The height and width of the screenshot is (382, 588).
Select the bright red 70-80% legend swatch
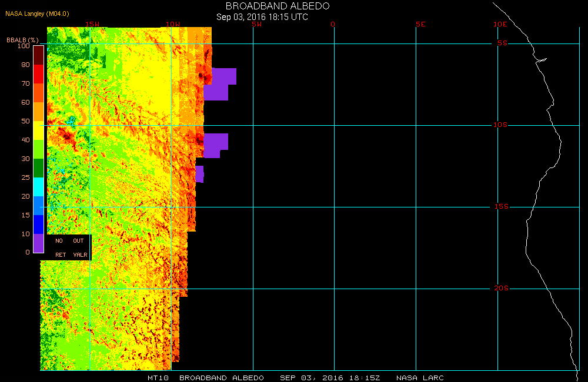coord(38,73)
